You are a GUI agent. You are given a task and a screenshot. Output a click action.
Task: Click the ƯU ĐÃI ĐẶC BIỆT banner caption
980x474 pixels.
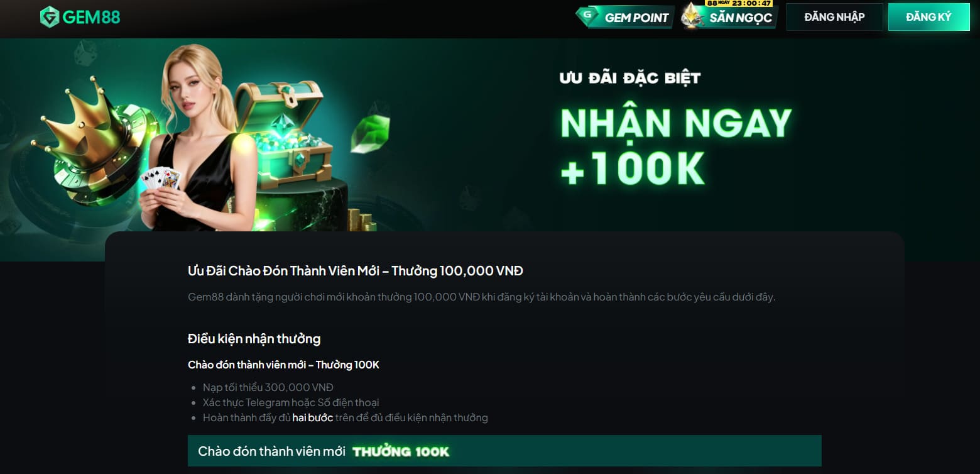(x=630, y=78)
